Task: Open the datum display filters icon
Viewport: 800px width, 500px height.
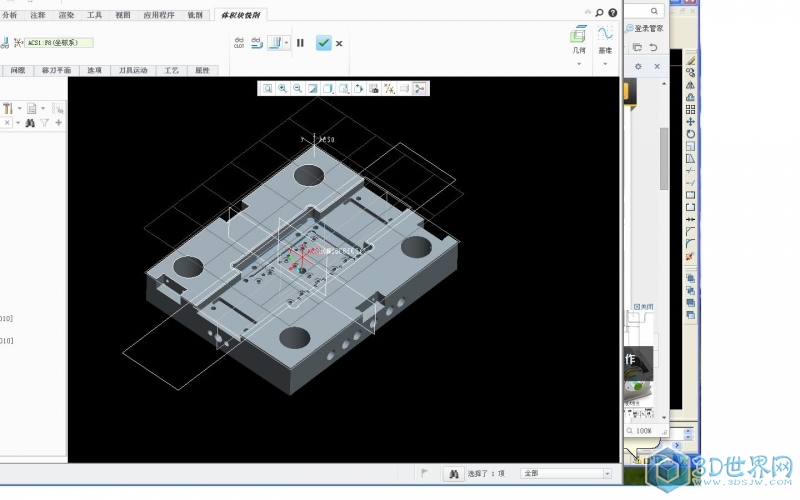Action: coord(389,89)
